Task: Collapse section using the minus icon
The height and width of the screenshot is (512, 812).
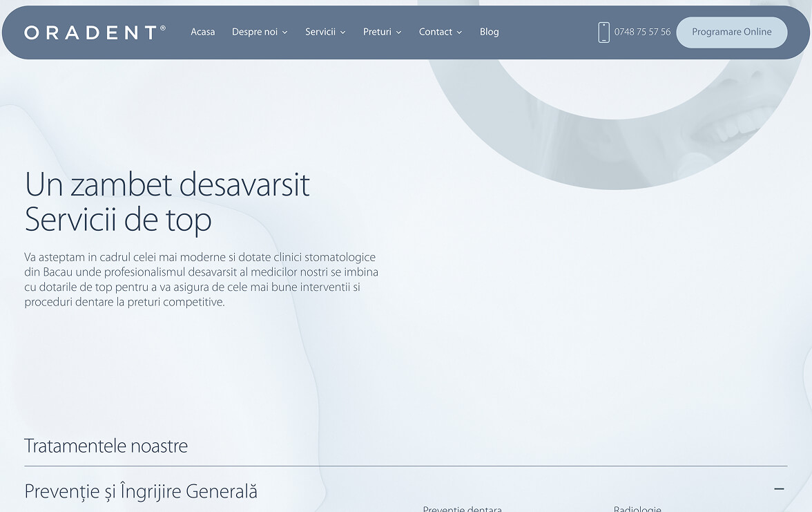Action: (x=779, y=489)
